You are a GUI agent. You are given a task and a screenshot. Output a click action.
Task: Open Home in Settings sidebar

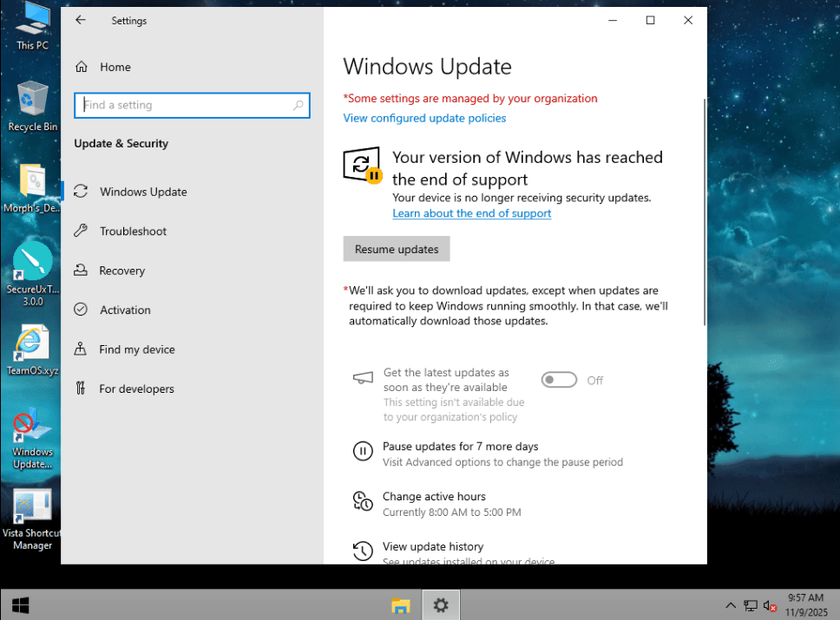coord(115,67)
